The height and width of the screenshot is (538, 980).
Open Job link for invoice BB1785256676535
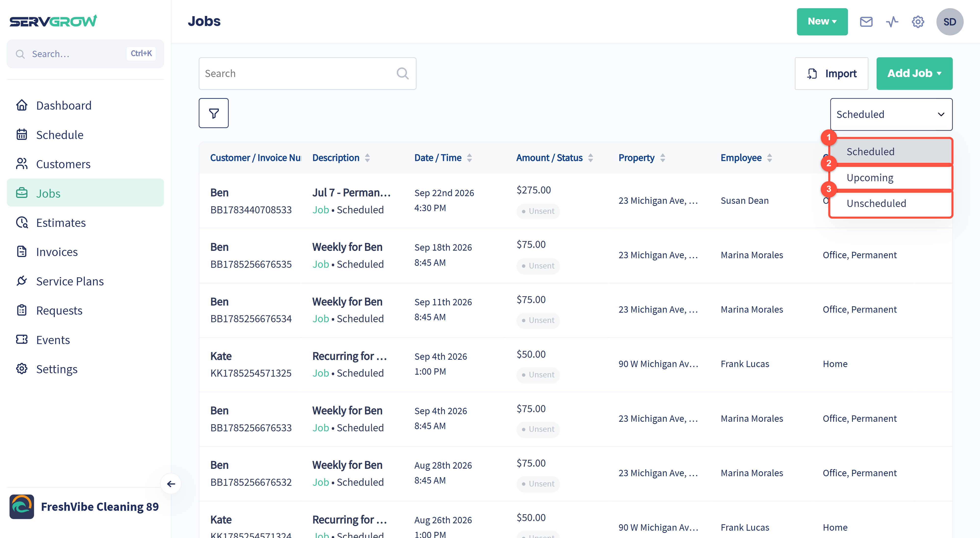point(320,264)
